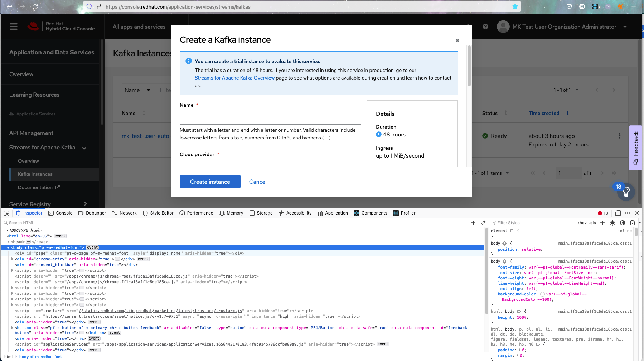Open the Pocket save icon
644x361 pixels.
(x=569, y=6)
